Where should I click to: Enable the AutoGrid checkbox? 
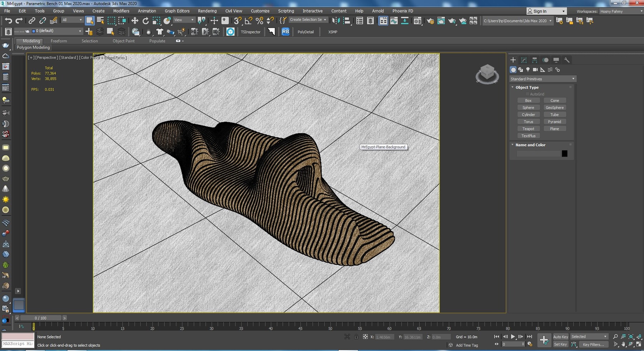tap(528, 94)
